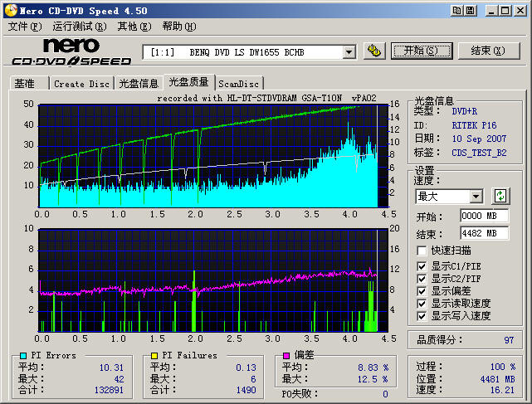Click the PI Errors average 10.31

(111, 367)
